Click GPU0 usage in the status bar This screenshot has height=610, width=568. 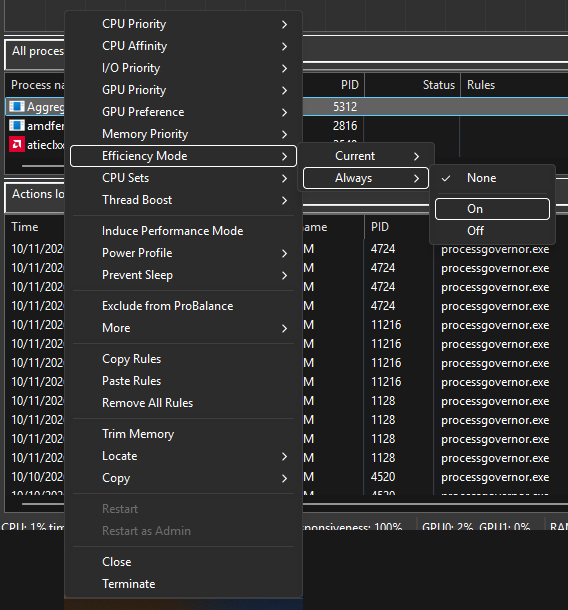click(447, 526)
